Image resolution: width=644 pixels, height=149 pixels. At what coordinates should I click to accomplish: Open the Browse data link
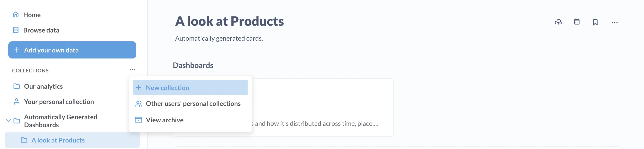pyautogui.click(x=41, y=30)
